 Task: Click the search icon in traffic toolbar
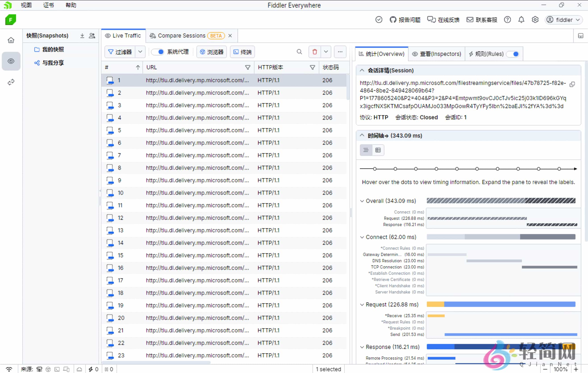(299, 52)
